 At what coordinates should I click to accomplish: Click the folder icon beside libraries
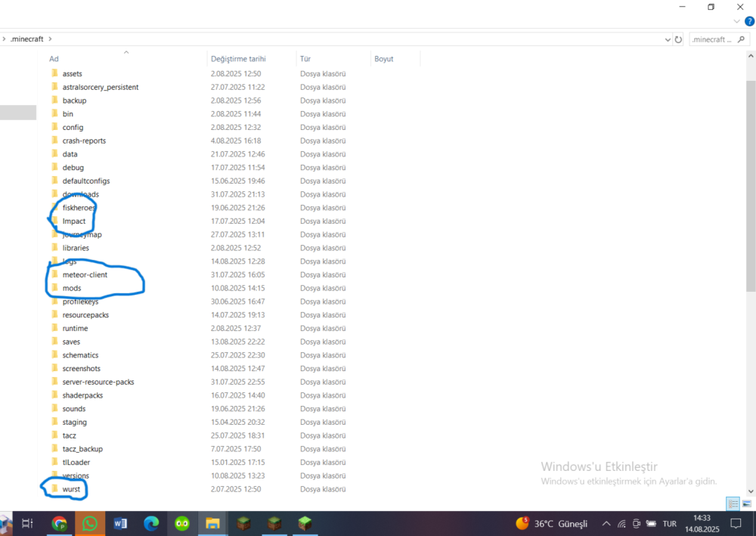coord(54,248)
